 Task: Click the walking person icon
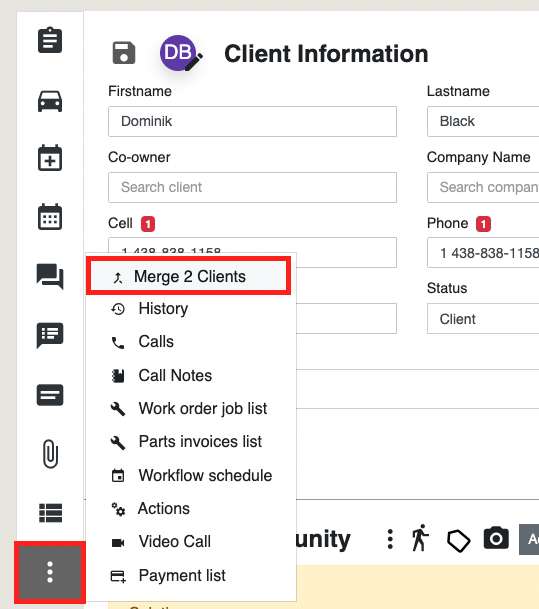[420, 538]
